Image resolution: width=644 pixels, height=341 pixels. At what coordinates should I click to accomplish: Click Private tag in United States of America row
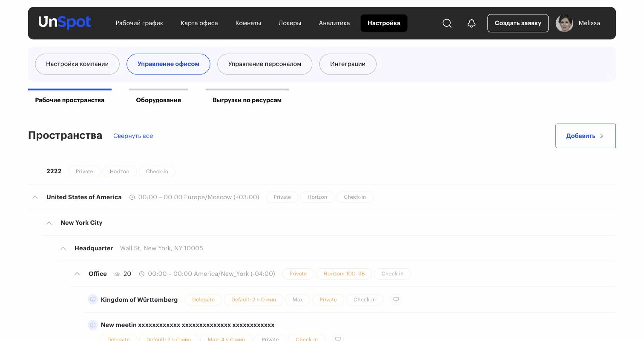tap(282, 197)
